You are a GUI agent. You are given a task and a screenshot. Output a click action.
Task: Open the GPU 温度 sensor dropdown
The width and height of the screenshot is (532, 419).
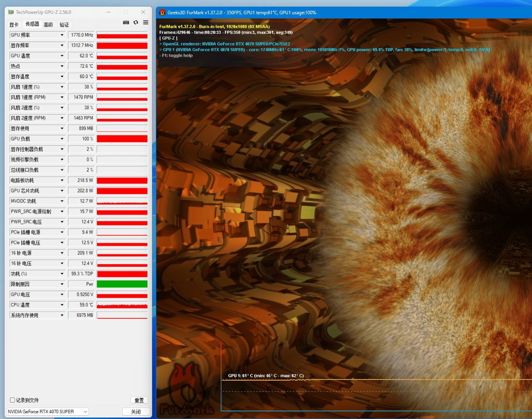pyautogui.click(x=62, y=56)
